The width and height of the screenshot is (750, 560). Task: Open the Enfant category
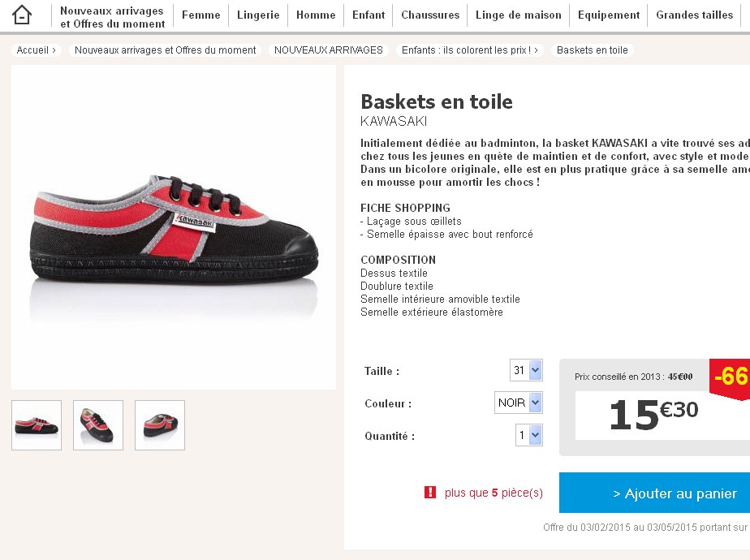click(x=369, y=15)
